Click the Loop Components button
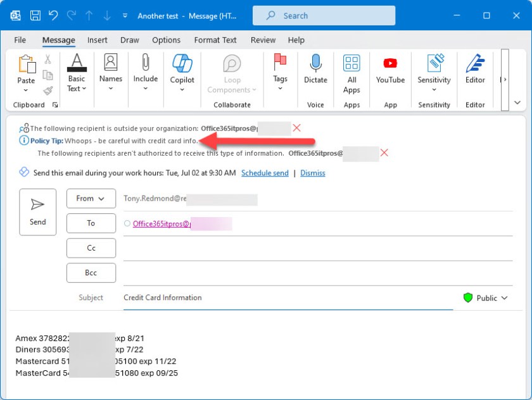Viewport: 532px width, 400px height. [232, 74]
